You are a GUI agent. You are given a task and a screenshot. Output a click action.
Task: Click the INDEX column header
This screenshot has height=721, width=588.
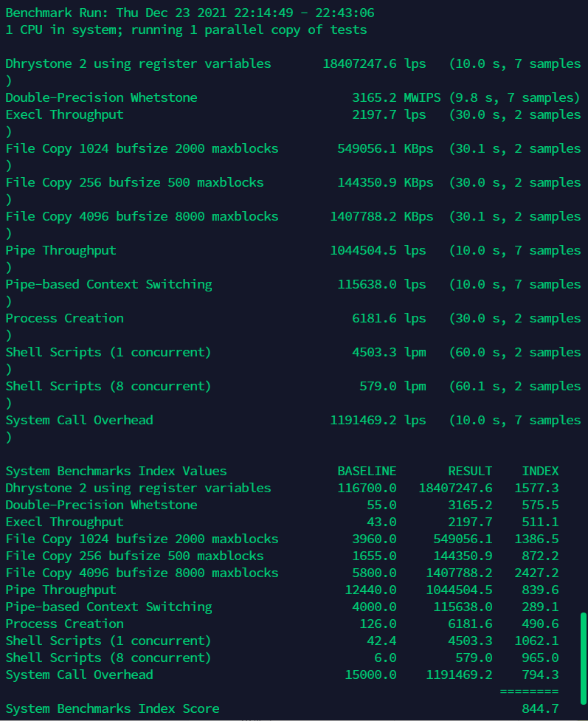click(x=540, y=472)
